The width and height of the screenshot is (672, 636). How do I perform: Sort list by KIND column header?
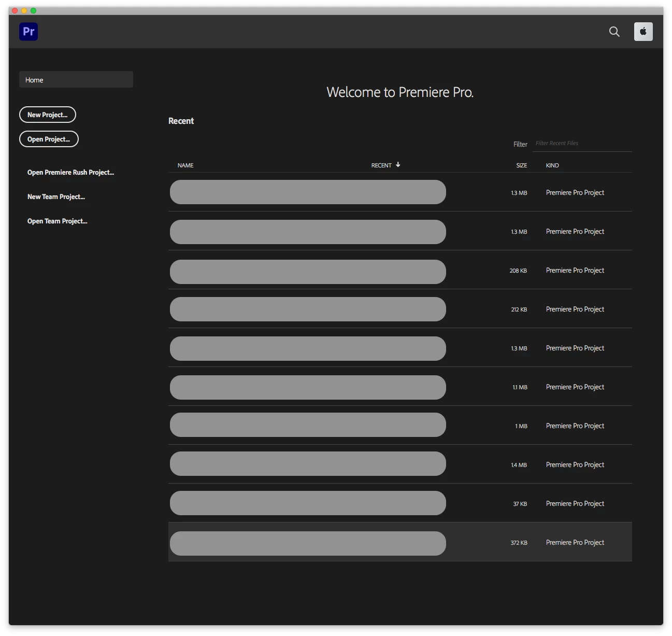[552, 165]
